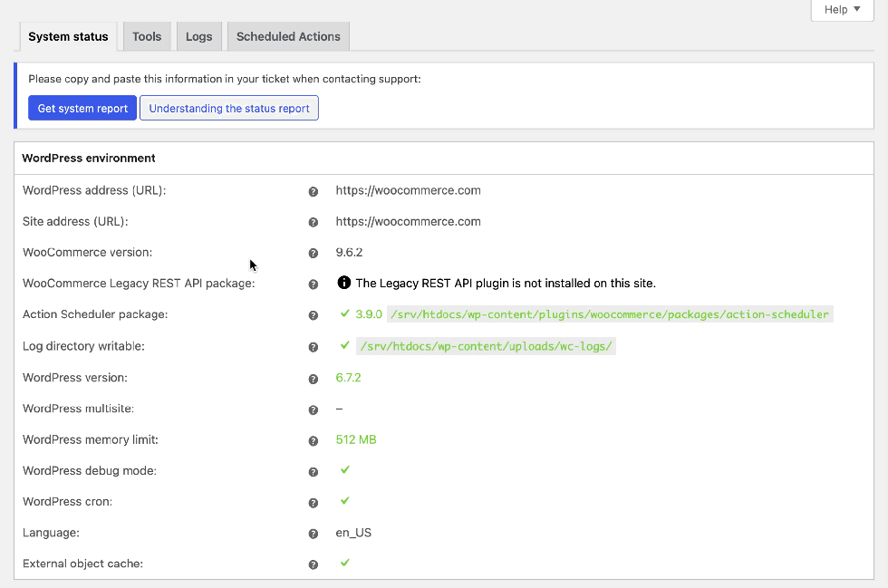
Task: Select the action-scheduler package path text
Action: [x=608, y=314]
